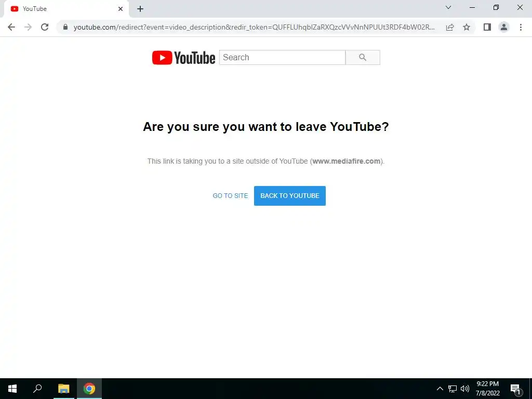Click the Chrome icon in the taskbar
Image resolution: width=532 pixels, height=399 pixels.
pos(89,389)
